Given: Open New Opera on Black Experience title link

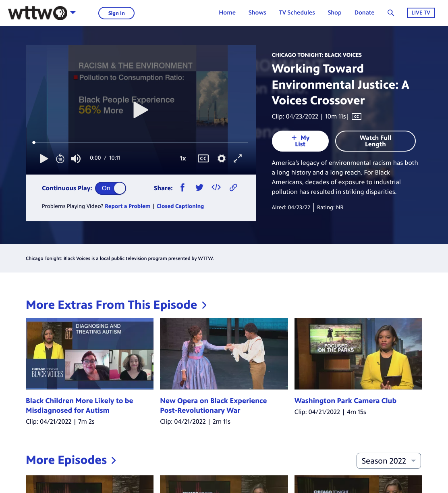Looking at the screenshot, I should pyautogui.click(x=214, y=406).
